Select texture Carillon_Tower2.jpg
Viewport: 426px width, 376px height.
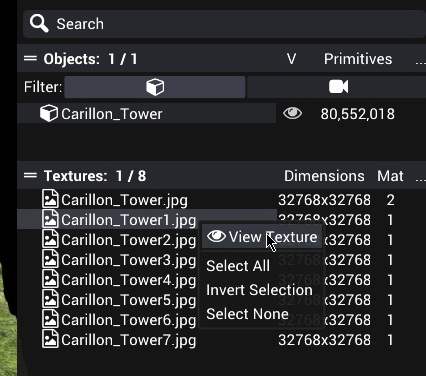128,240
